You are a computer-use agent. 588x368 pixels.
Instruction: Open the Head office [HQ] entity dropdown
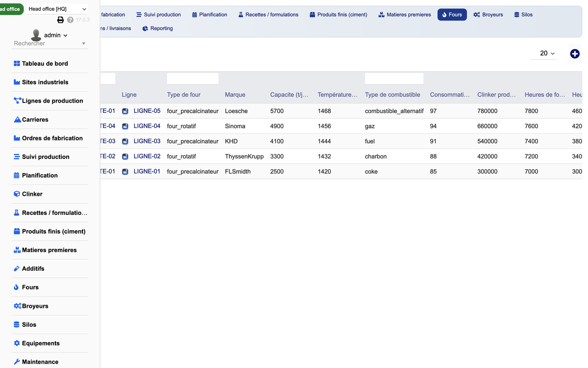(x=57, y=9)
